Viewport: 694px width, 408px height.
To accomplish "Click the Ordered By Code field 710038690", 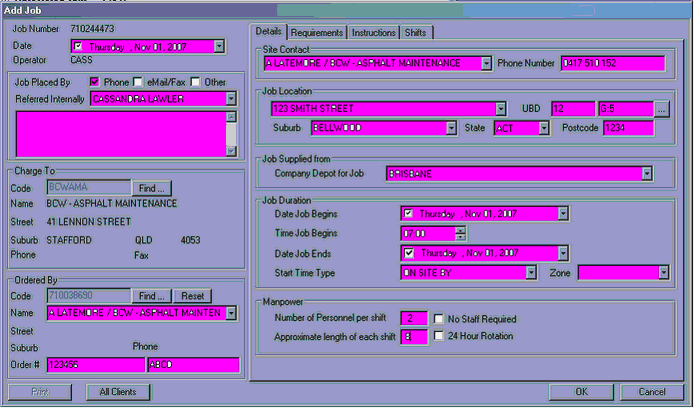I will pyautogui.click(x=89, y=295).
